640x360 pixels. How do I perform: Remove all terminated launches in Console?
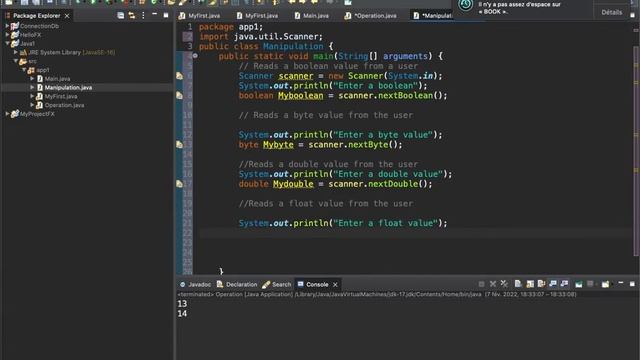[504, 284]
